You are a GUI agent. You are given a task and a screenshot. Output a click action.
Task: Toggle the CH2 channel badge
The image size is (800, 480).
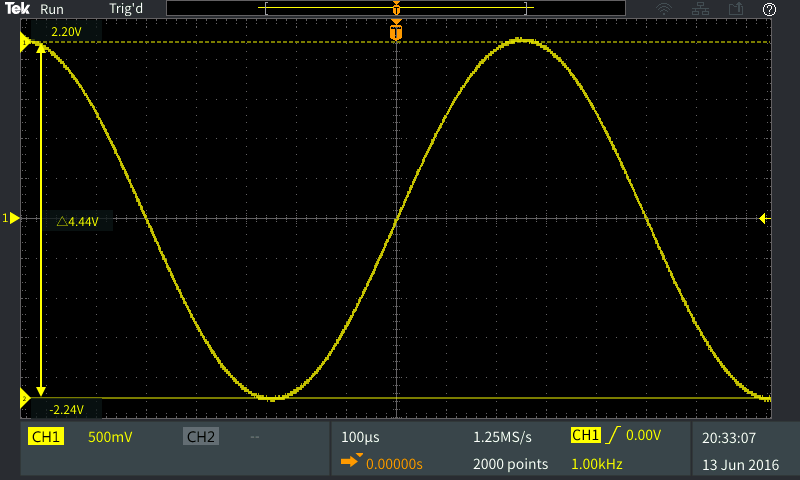coord(201,437)
